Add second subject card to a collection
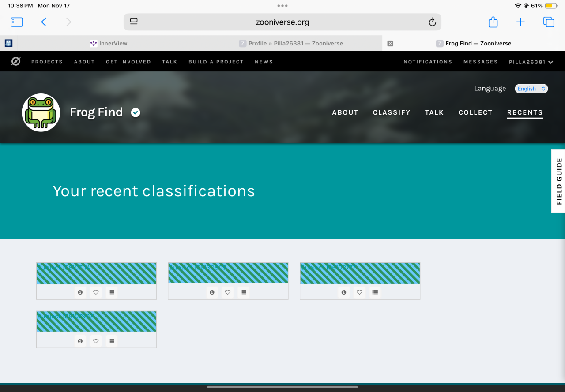The image size is (565, 392). 243,292
